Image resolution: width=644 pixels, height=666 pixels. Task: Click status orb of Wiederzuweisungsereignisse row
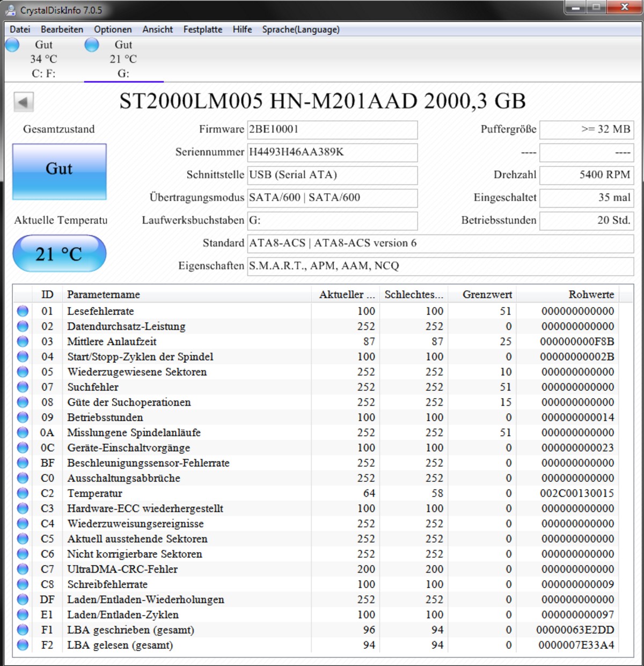(x=23, y=523)
